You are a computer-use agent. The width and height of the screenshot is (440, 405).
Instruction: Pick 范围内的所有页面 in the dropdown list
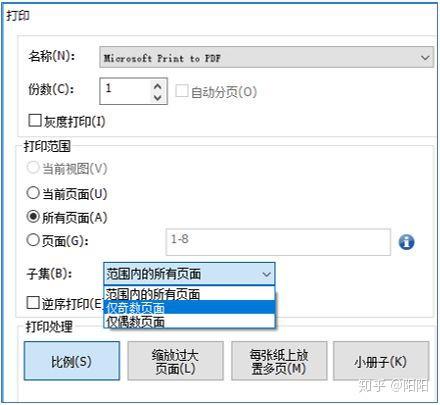tap(189, 294)
